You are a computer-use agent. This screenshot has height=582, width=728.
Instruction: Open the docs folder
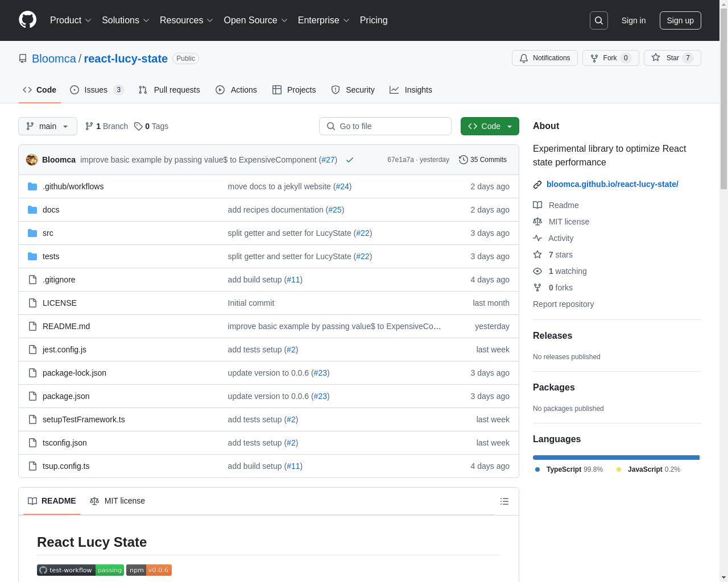coord(51,210)
